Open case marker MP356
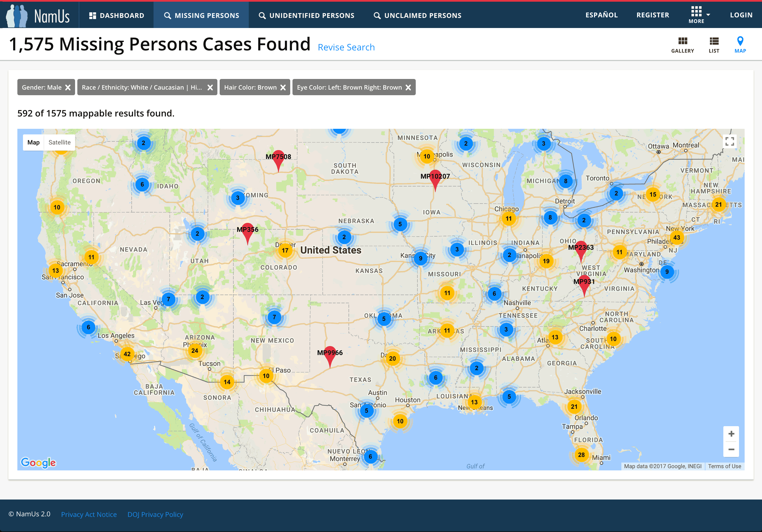This screenshot has width=762, height=532. [x=247, y=234]
